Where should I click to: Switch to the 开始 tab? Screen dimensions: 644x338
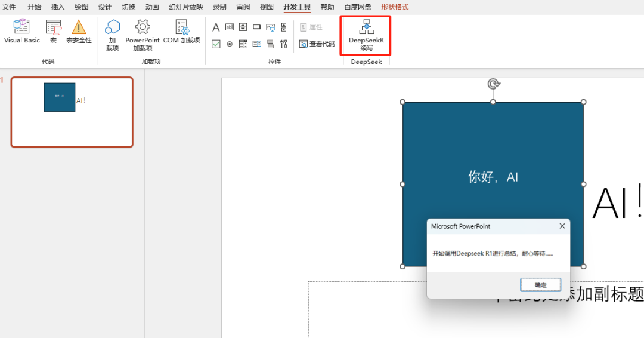34,7
